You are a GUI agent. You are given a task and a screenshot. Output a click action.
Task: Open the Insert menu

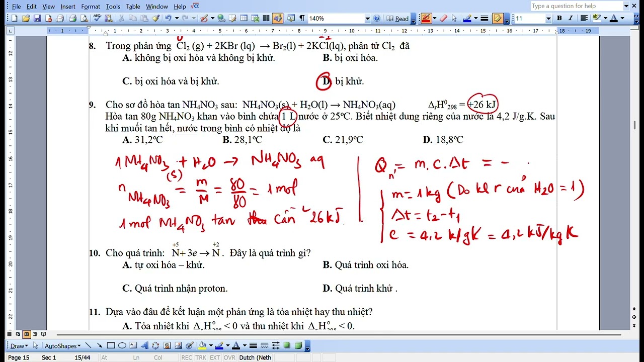click(x=68, y=7)
